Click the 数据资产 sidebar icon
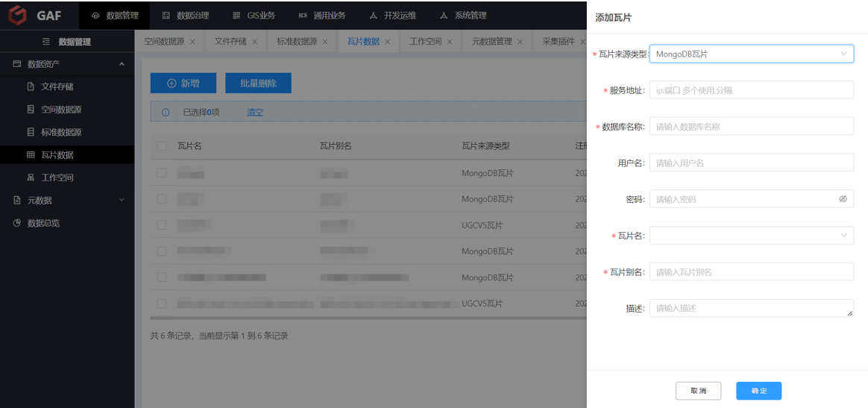 16,63
